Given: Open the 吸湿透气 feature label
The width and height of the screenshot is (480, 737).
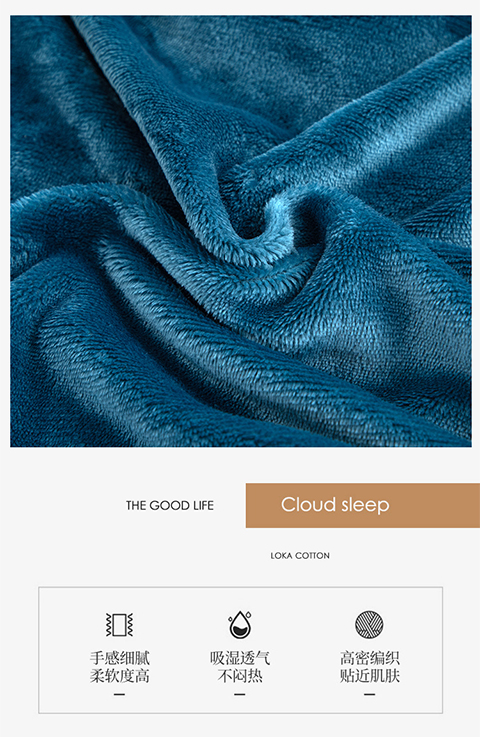Looking at the screenshot, I should [x=240, y=658].
